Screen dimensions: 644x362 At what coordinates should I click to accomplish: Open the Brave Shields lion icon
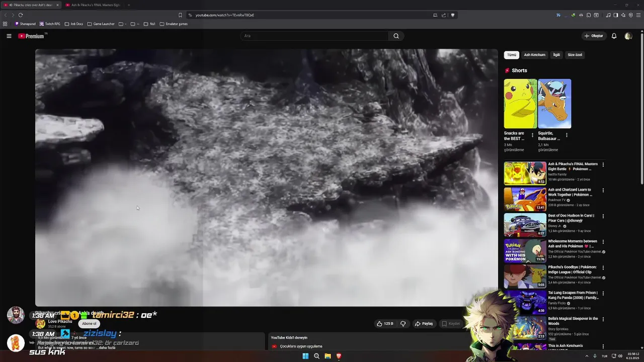[x=452, y=15]
